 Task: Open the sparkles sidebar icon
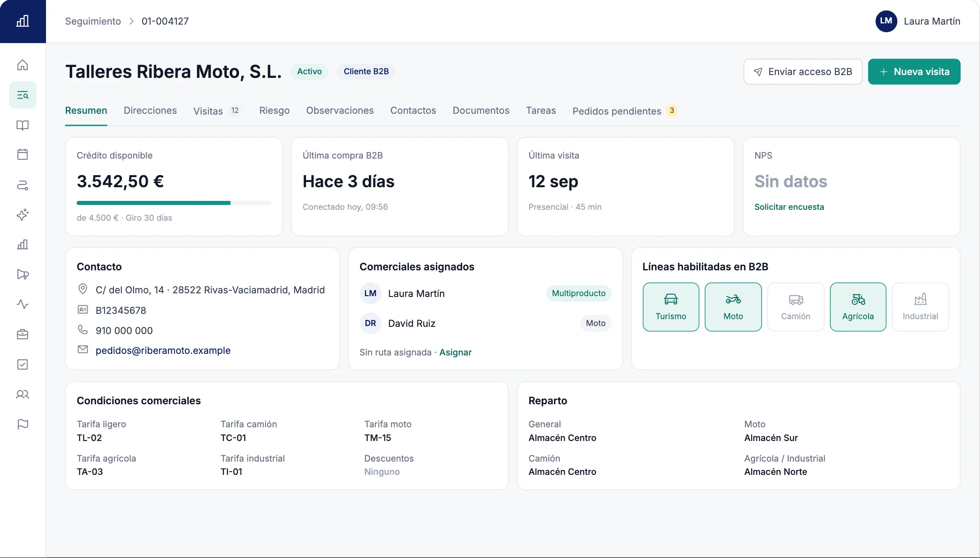click(x=23, y=214)
